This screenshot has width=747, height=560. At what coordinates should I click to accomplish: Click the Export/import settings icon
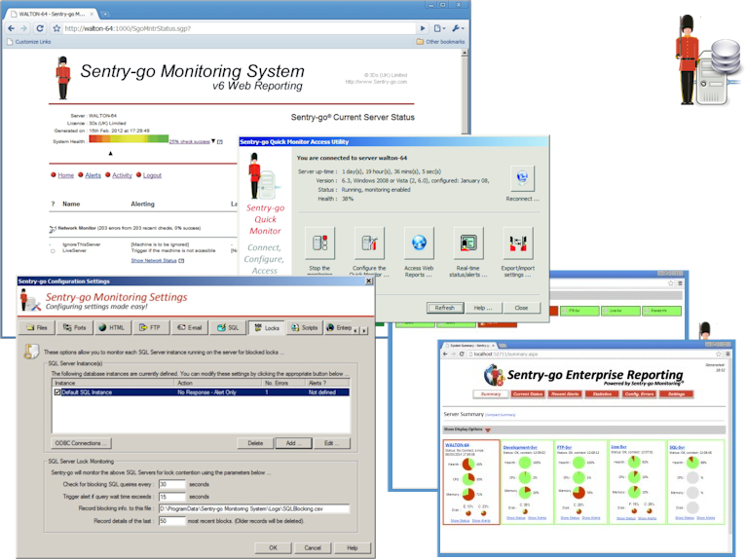[518, 243]
